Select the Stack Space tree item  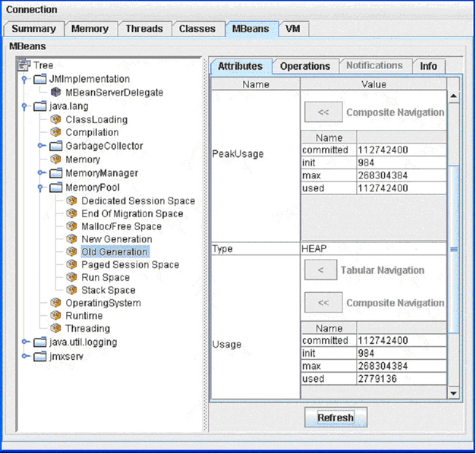(x=108, y=291)
